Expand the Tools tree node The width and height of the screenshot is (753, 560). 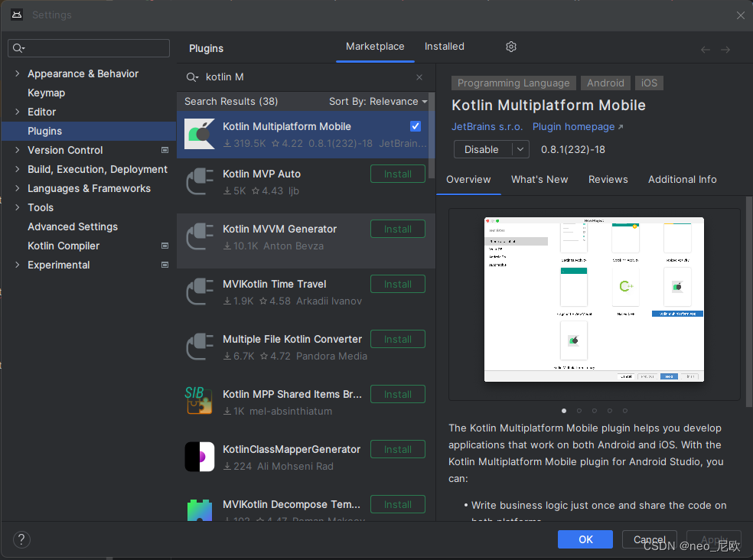pos(18,207)
